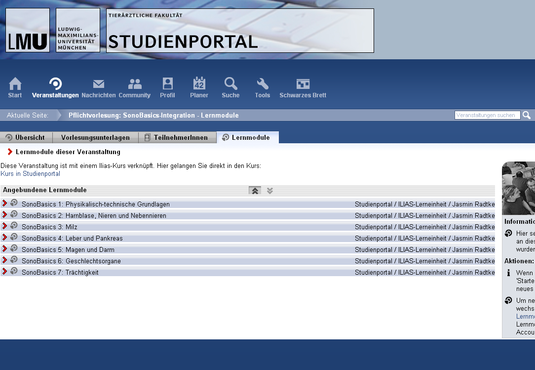Viewport: 535px width, 370px height.
Task: Open the Planer calendar icon
Action: (x=199, y=83)
